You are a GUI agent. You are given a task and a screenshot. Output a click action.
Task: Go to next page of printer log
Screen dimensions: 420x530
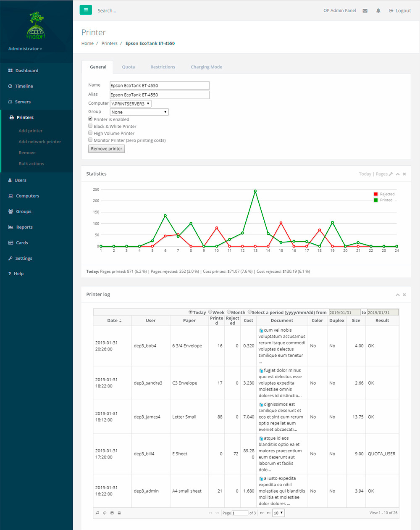pyautogui.click(x=262, y=513)
